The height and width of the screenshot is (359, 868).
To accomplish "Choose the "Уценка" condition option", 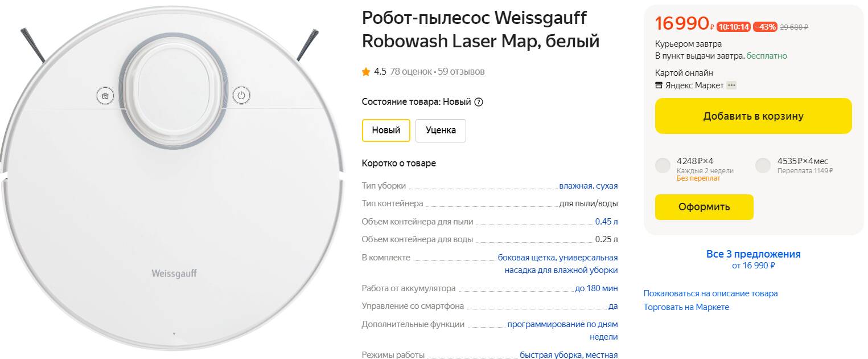I will 441,130.
